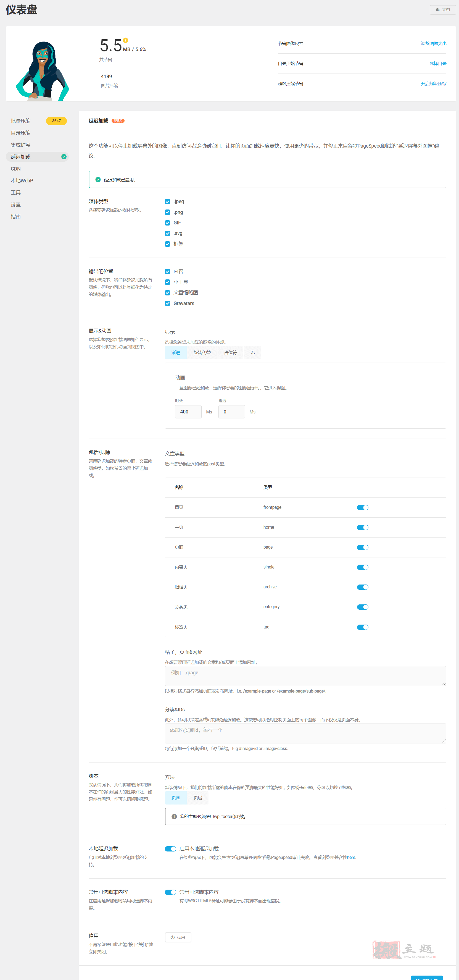Image resolution: width=459 pixels, height=980 pixels.
Task: Uncheck the .svg media type checkbox
Action: click(167, 234)
